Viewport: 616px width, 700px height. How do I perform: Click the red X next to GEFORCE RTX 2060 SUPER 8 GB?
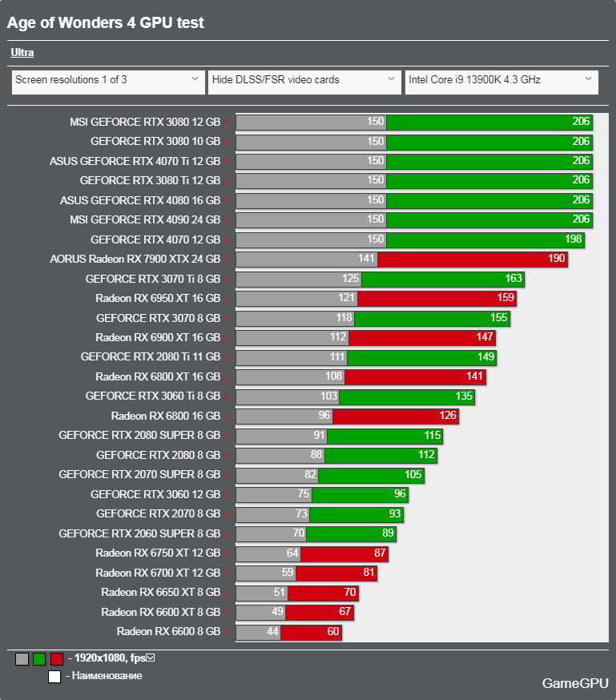point(227,534)
